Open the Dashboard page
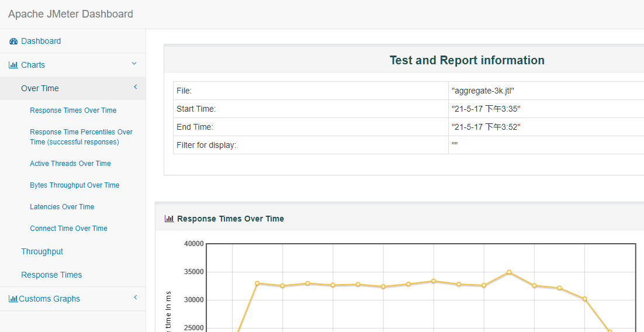Viewport: 644px width, 332px height. 41,41
